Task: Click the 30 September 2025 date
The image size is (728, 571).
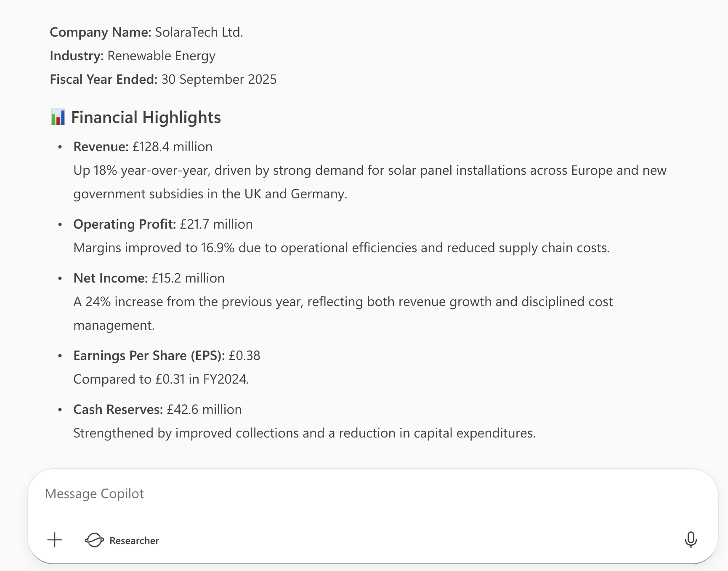Action: pos(219,79)
